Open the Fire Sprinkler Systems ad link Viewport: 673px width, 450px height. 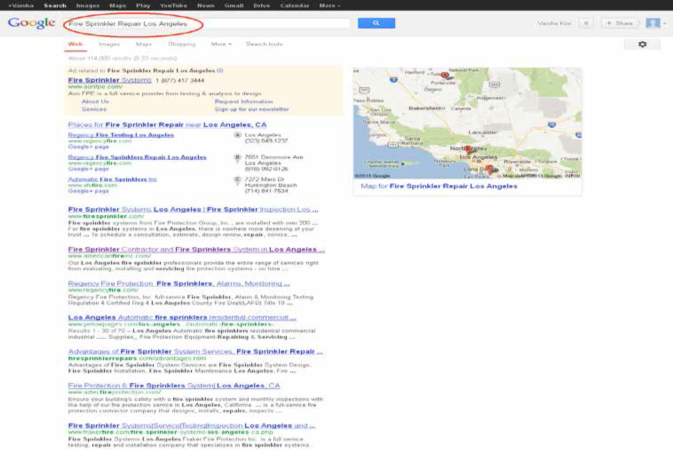[x=109, y=80]
